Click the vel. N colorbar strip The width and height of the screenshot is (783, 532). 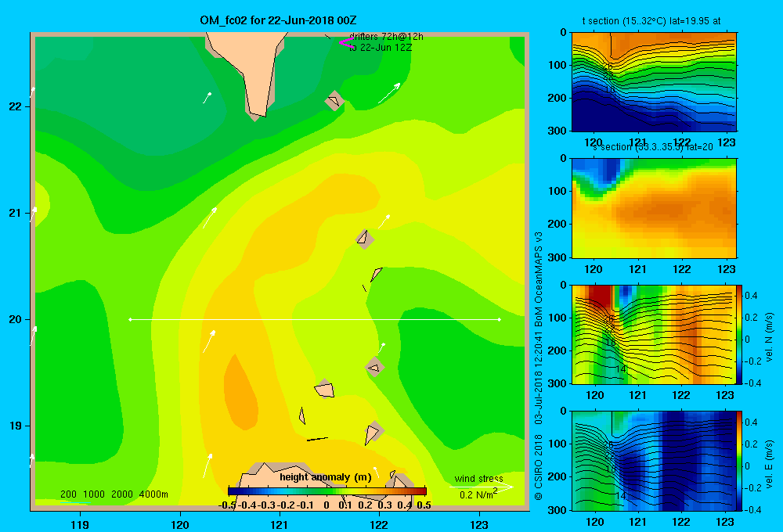tap(740, 334)
